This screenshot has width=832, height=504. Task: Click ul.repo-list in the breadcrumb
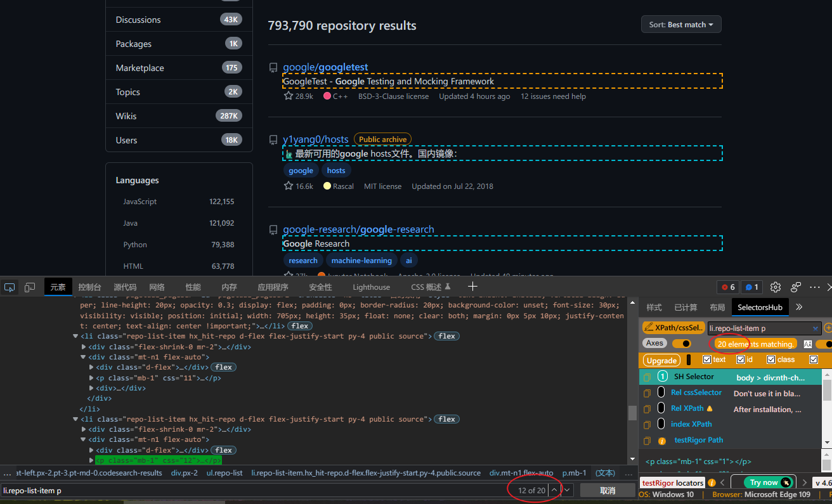click(x=224, y=473)
